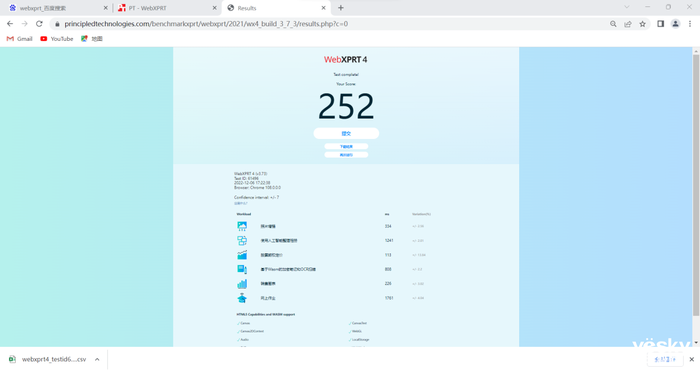700x372 pixels.
Task: Share this page via the share icon
Action: (628, 24)
